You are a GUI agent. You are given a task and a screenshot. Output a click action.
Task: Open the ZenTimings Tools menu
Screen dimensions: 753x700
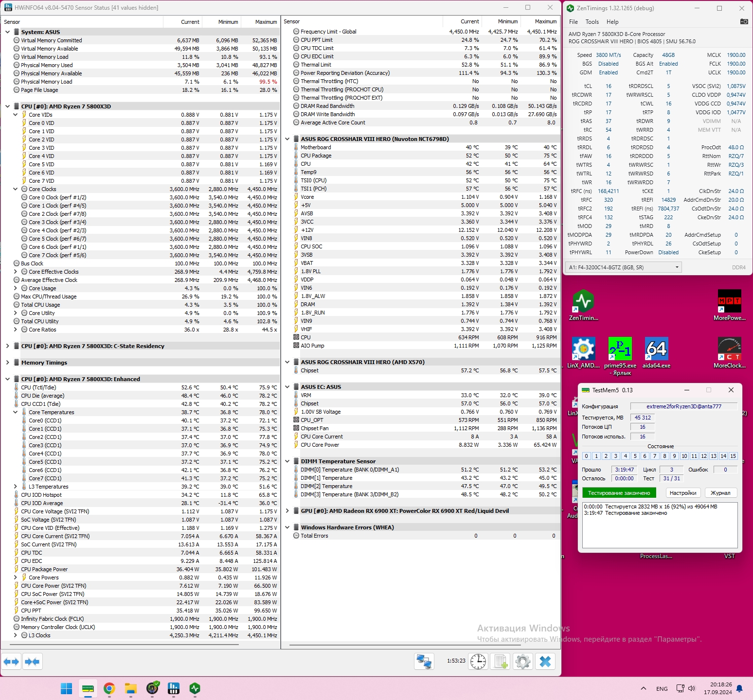592,22
